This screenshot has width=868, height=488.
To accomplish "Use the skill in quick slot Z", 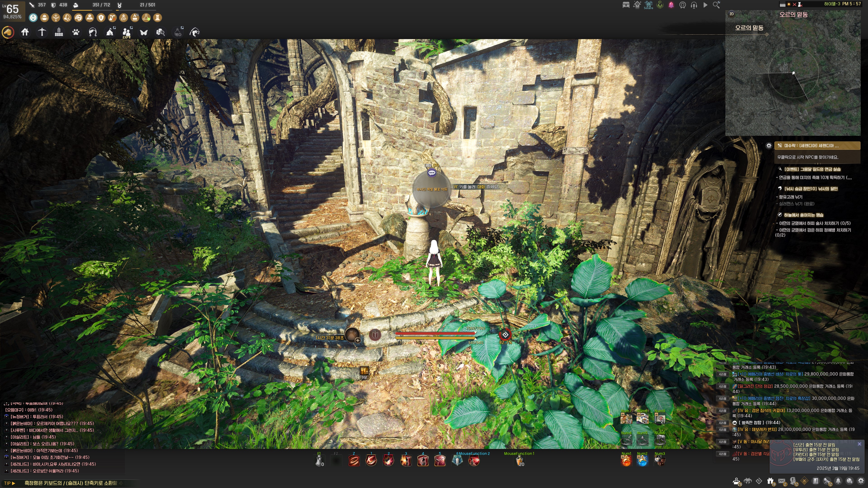I will (x=354, y=460).
